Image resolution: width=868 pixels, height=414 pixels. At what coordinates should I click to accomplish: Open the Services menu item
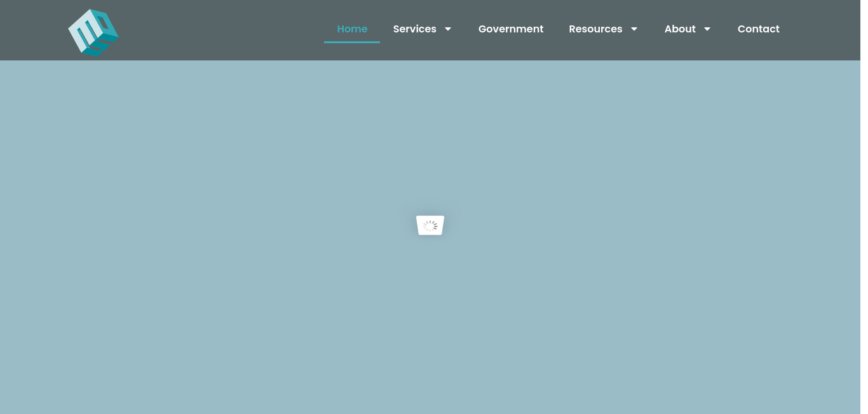415,29
